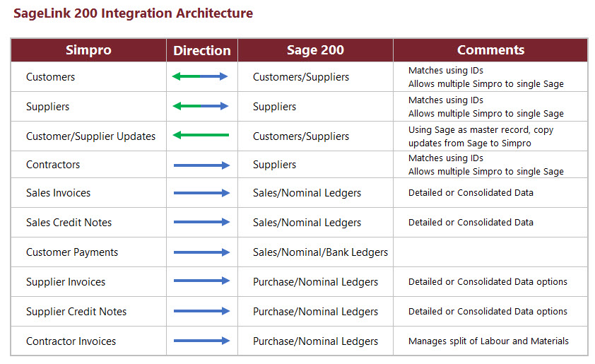Click the two-way arrow beside Suppliers

click(201, 106)
